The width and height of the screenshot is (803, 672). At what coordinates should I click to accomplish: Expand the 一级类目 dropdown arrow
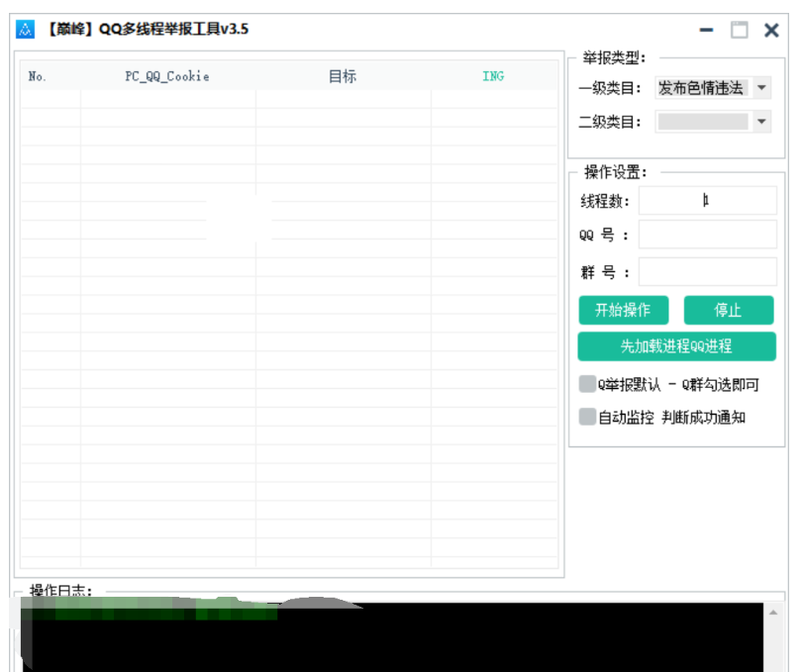(761, 88)
